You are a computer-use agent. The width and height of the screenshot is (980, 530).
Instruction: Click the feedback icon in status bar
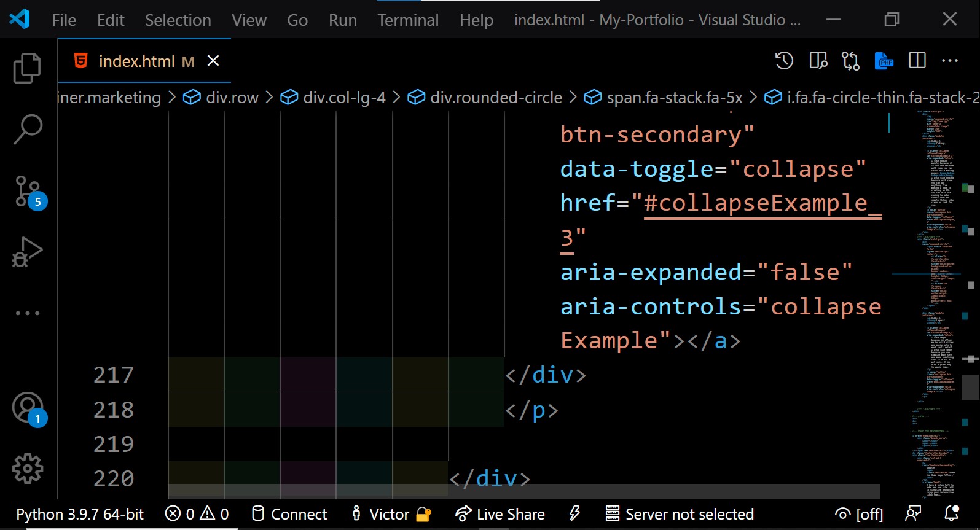914,513
